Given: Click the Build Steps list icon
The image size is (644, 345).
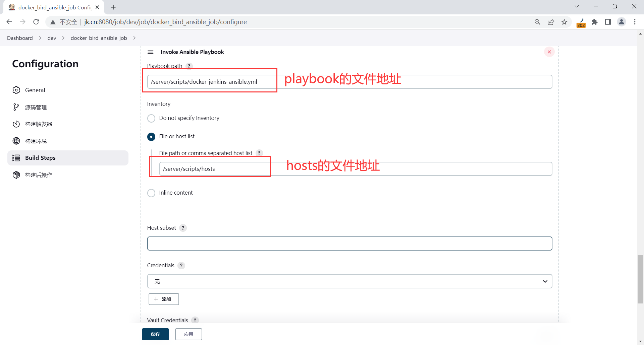Looking at the screenshot, I should (16, 158).
